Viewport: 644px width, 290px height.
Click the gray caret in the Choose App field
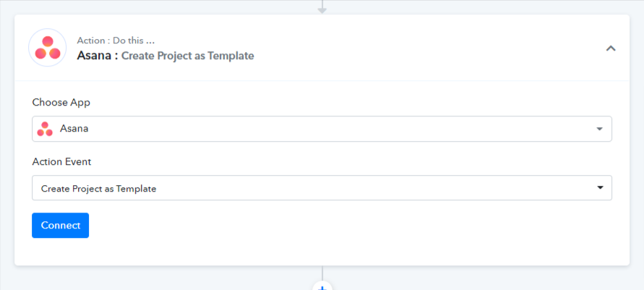point(599,129)
